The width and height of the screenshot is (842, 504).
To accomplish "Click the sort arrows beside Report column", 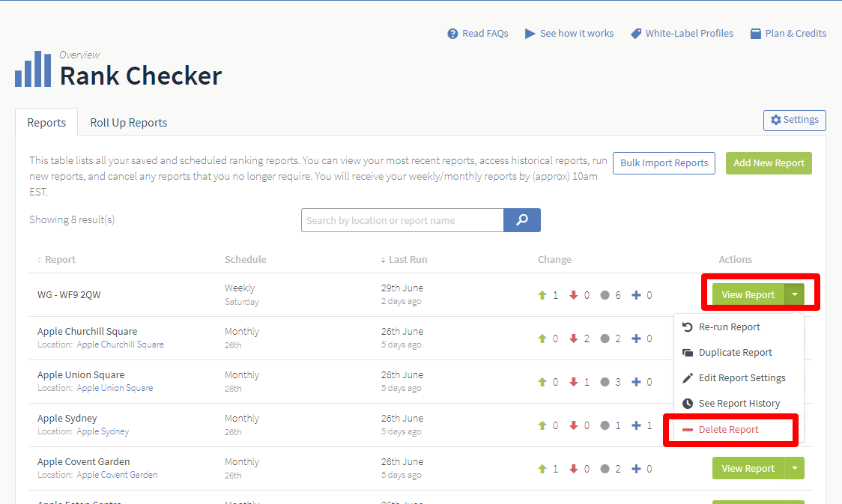I will point(39,260).
